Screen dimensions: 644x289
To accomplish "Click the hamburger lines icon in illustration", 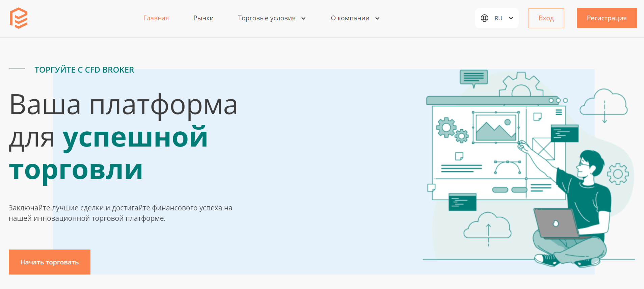I will click(x=559, y=112).
